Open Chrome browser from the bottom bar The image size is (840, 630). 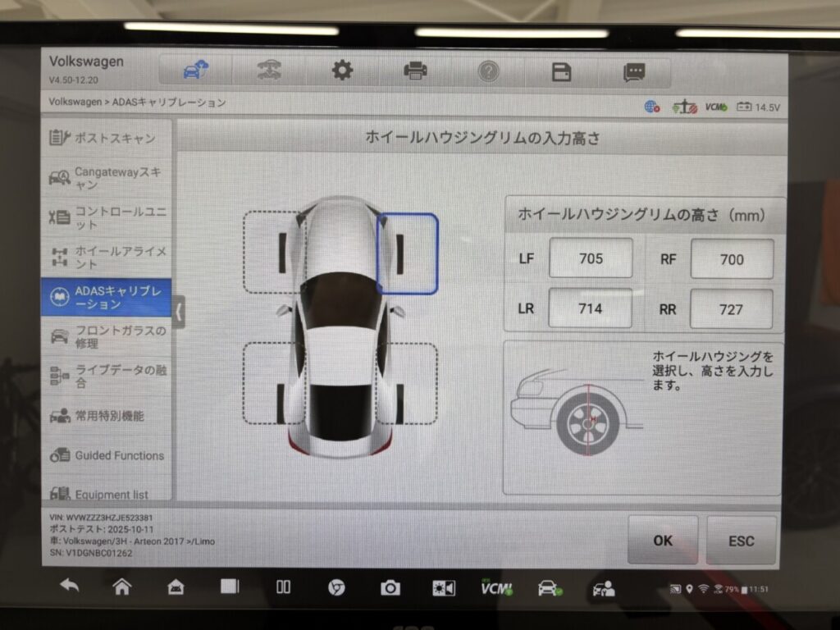(336, 587)
